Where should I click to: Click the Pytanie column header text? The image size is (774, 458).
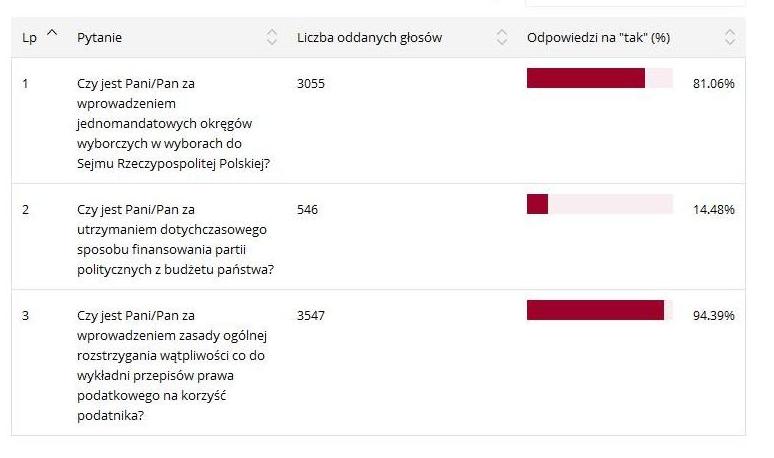click(x=99, y=38)
